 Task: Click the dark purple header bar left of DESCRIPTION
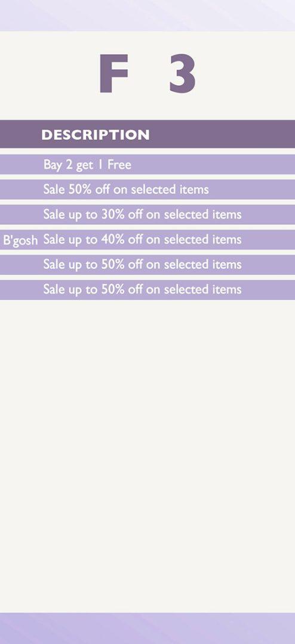(x=20, y=134)
